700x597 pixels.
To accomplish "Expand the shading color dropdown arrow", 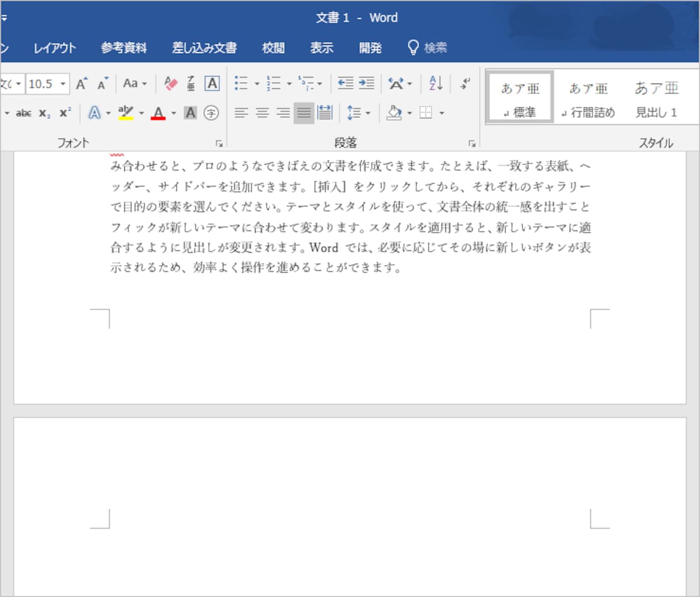I will click(x=409, y=113).
